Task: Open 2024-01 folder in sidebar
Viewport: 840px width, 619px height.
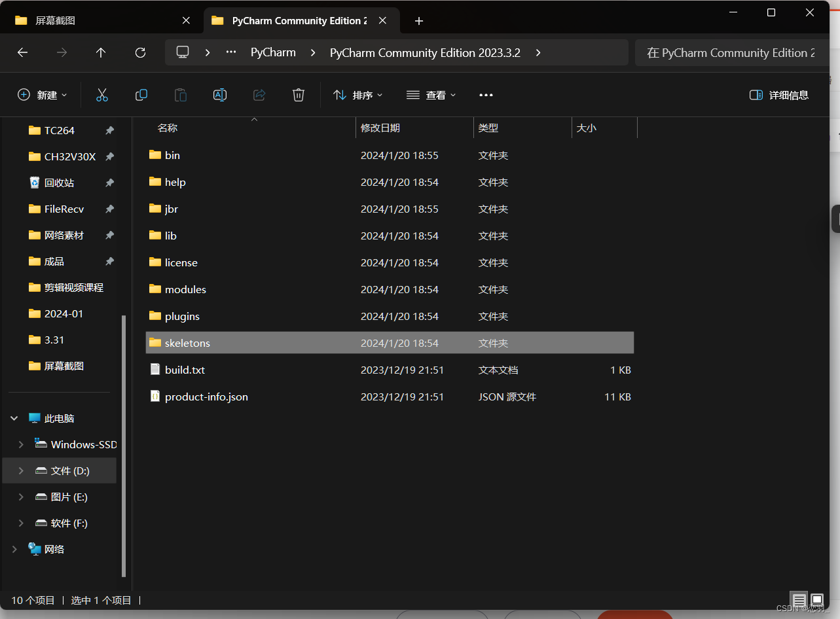Action: click(x=56, y=313)
